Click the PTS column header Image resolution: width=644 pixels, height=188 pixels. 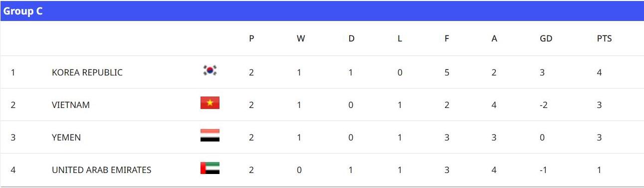coord(604,38)
